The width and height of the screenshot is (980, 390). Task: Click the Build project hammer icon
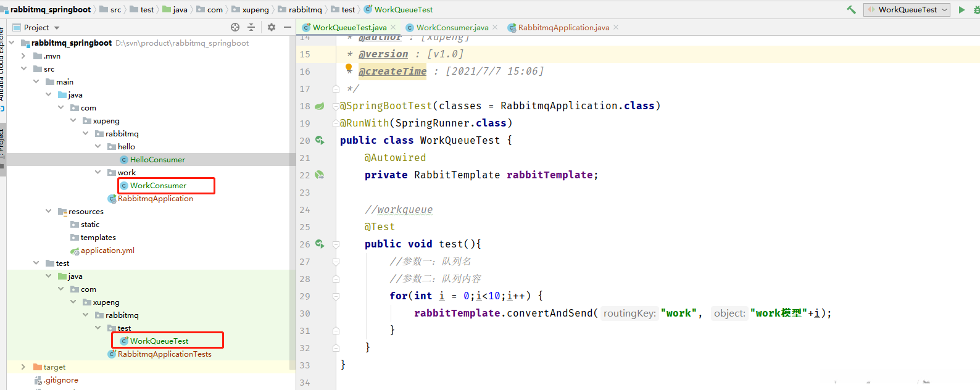tap(851, 9)
